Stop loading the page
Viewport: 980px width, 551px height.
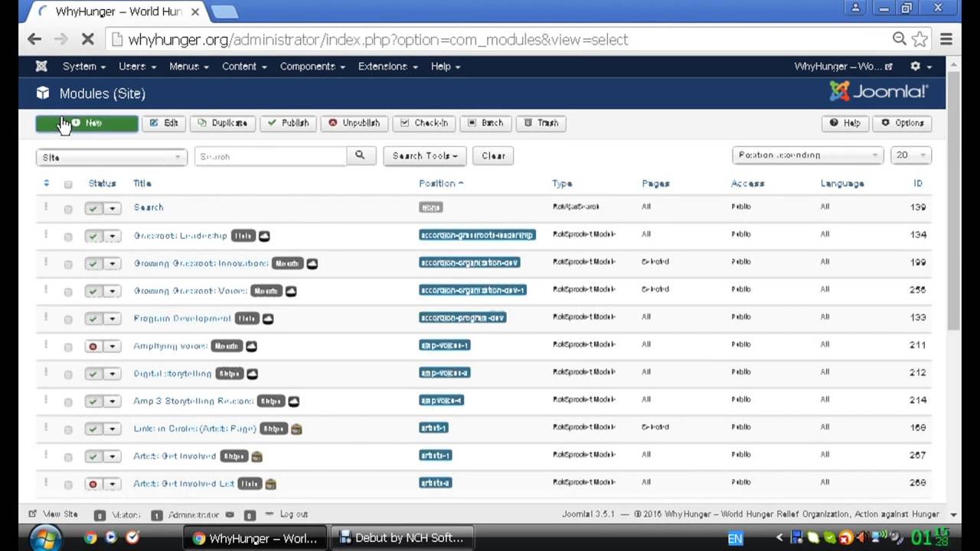(87, 39)
